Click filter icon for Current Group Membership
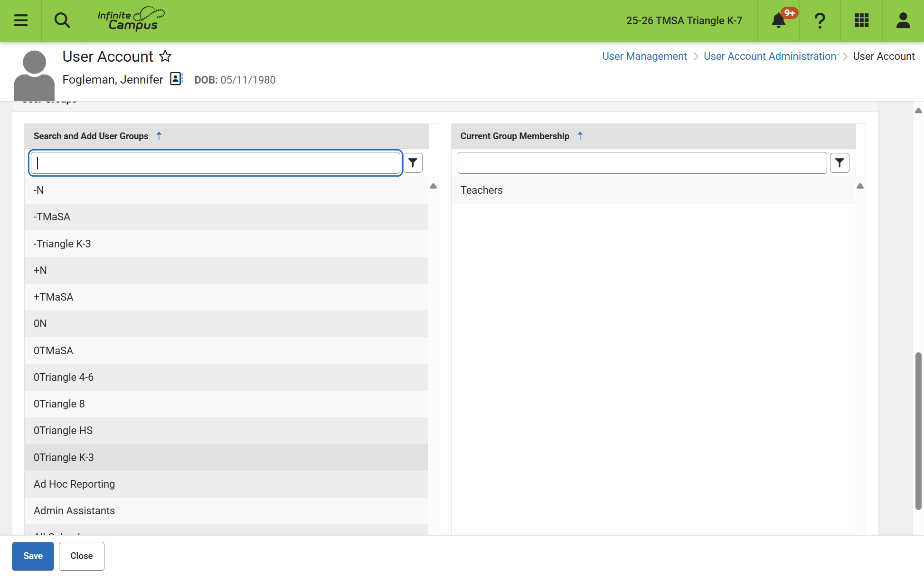The width and height of the screenshot is (924, 576). point(840,163)
